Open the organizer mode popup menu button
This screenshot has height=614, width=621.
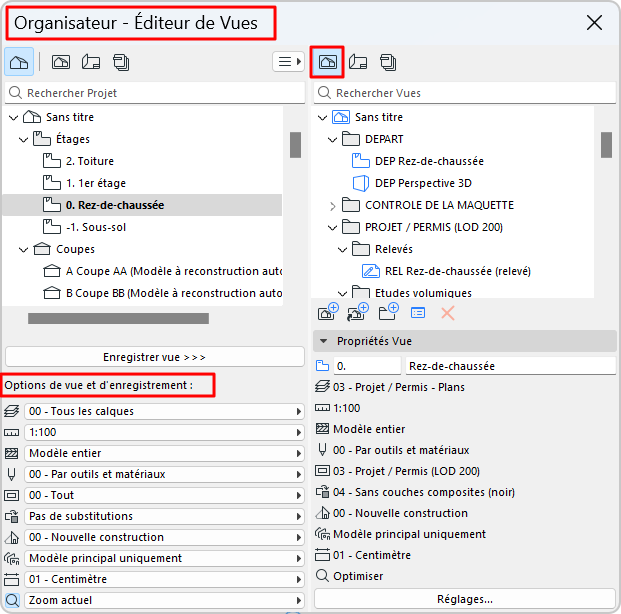click(288, 62)
